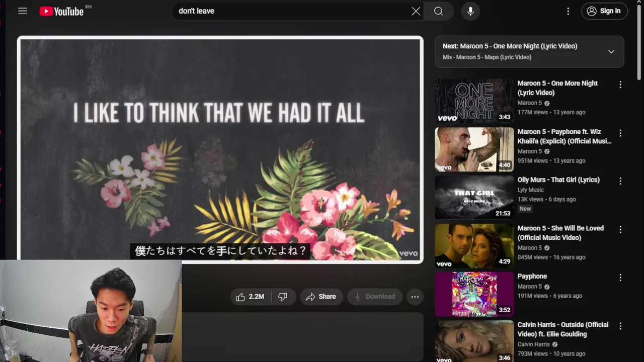
Task: Click the Download button
Action: (x=375, y=297)
